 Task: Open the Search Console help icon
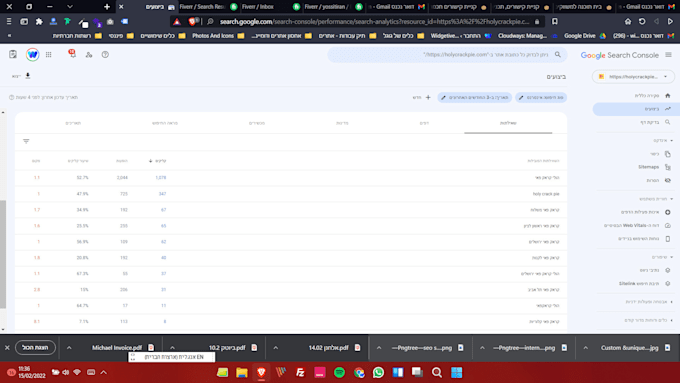point(105,55)
